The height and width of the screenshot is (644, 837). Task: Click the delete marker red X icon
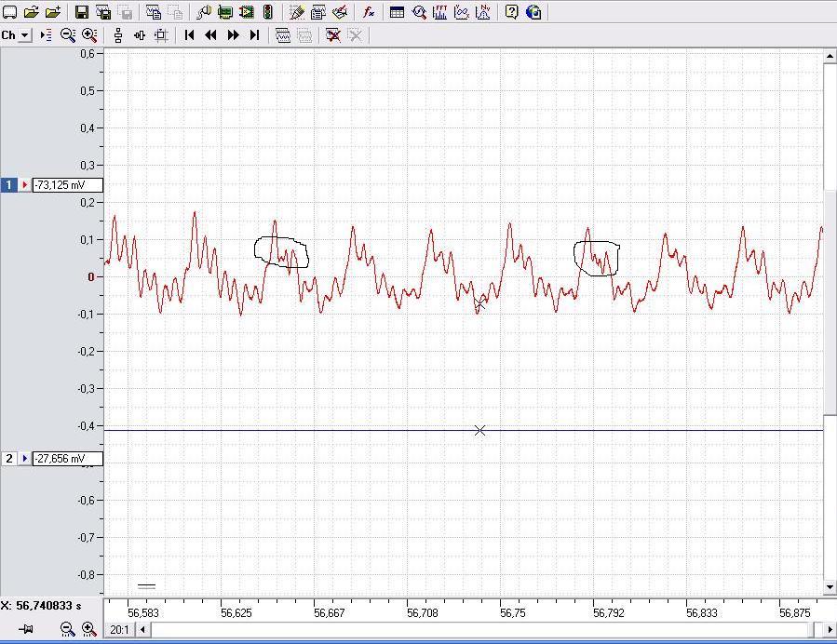click(333, 35)
